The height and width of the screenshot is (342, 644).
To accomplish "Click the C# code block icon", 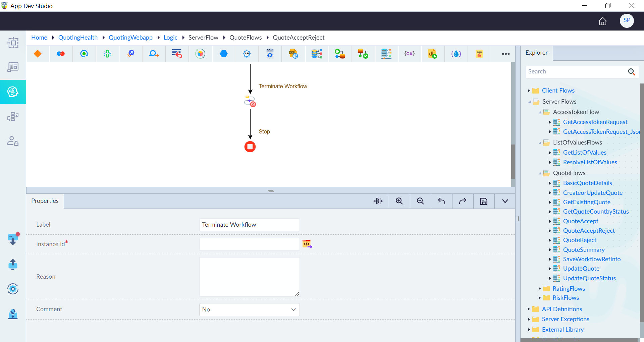I will tap(409, 54).
